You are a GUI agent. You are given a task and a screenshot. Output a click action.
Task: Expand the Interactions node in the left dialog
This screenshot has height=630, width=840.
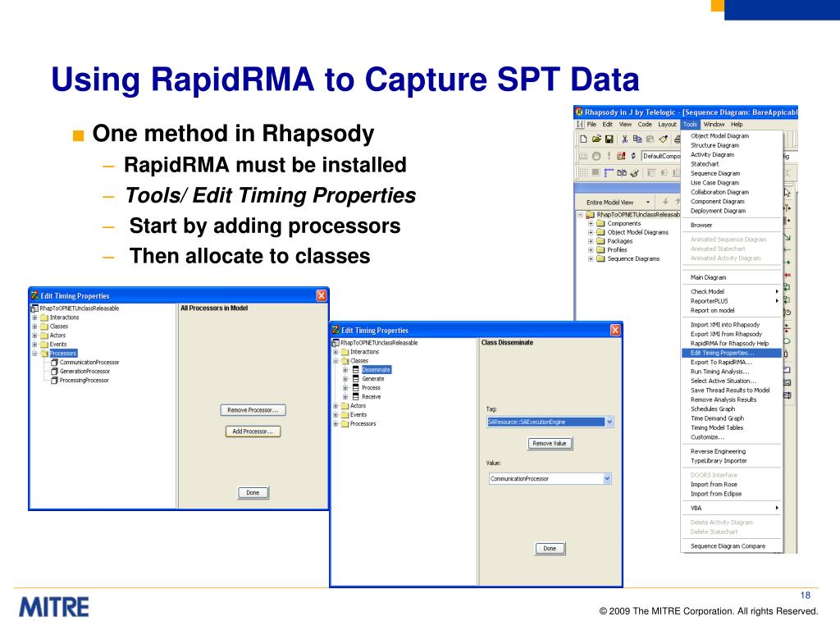[34, 317]
